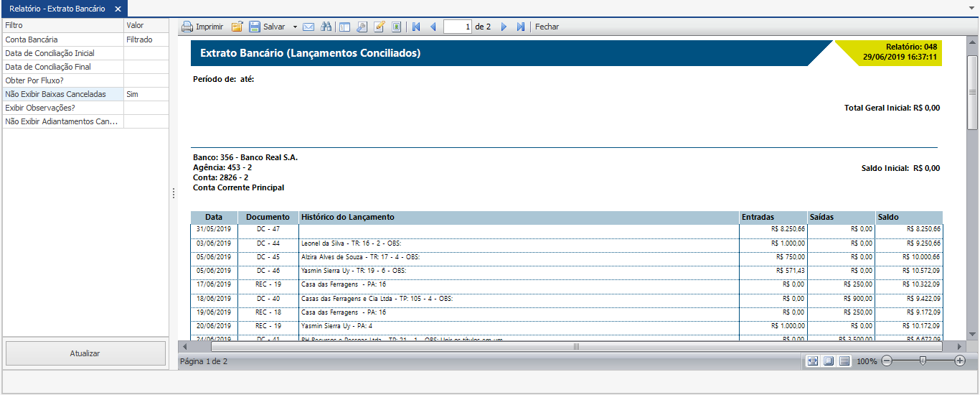Screen dimensions: 980x395
Task: Click the zoom slider handle
Action: 923,361
